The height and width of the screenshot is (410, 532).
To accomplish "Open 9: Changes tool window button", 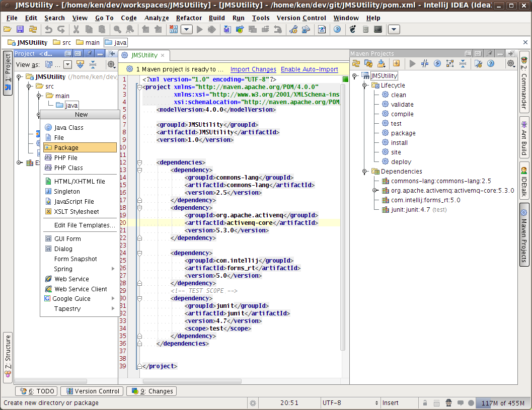I will click(151, 391).
